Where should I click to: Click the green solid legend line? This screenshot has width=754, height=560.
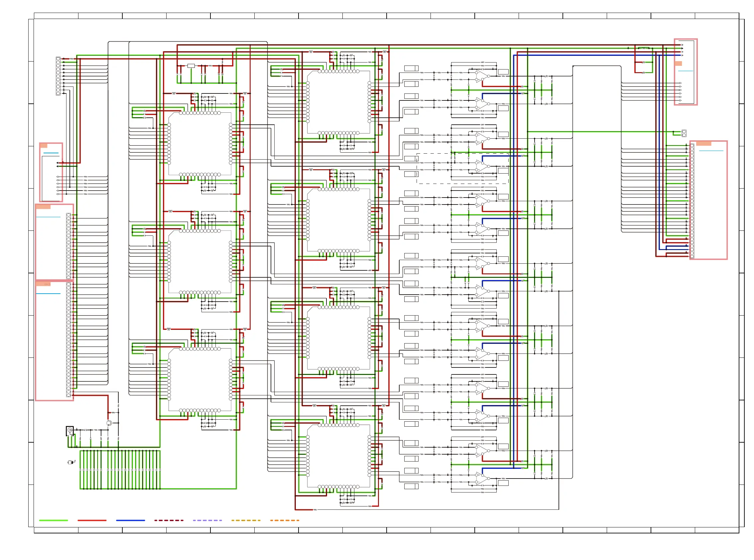54,520
